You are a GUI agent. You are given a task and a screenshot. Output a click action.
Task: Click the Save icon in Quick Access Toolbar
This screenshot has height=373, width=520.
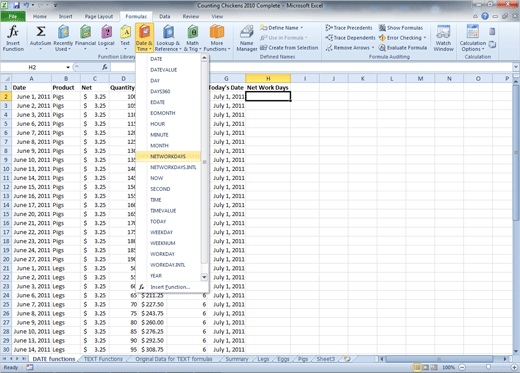[16, 5]
